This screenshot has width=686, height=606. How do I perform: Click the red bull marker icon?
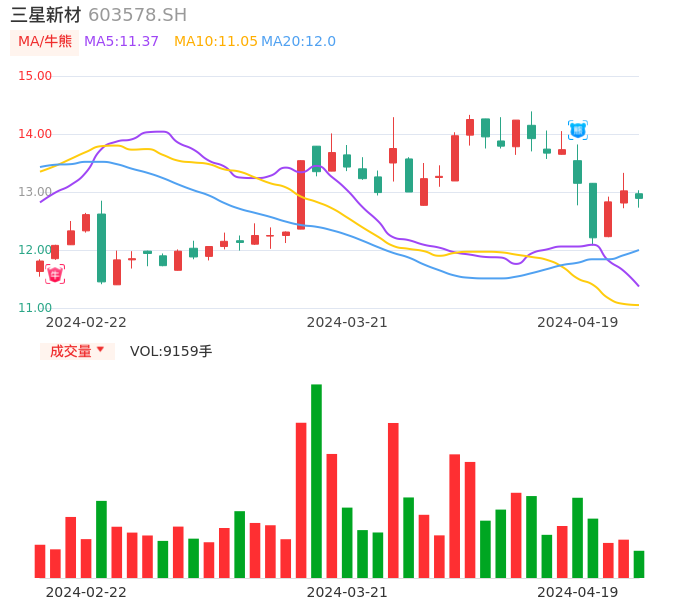tap(55, 274)
